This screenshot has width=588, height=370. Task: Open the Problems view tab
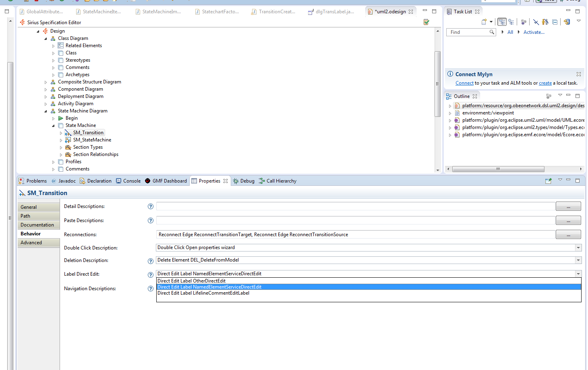(33, 181)
